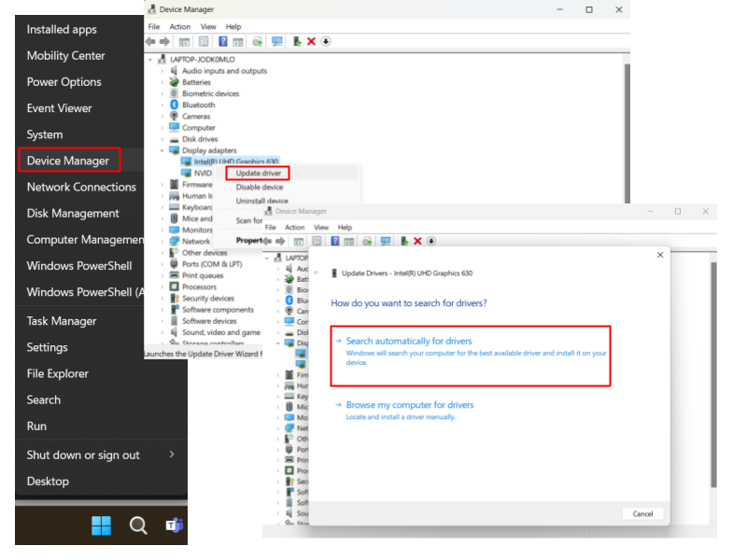Expand the Ports (COM & LPT) node

pyautogui.click(x=162, y=264)
